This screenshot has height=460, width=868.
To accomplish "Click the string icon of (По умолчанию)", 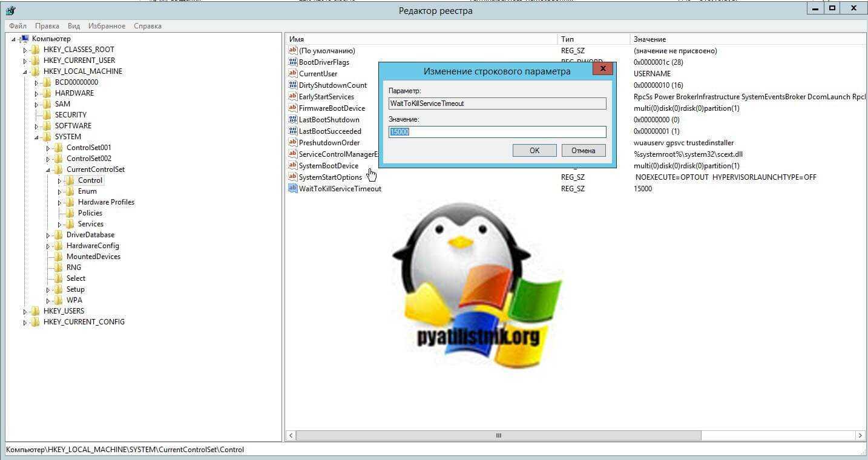I will (x=293, y=51).
